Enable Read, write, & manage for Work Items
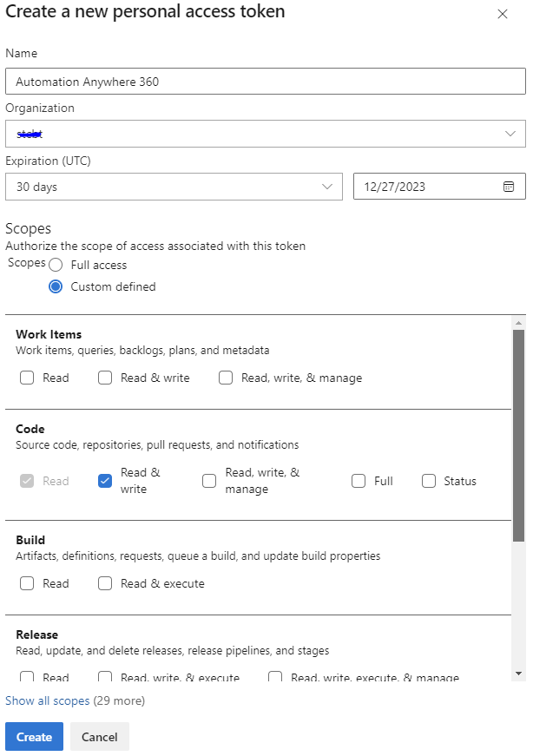 click(225, 378)
